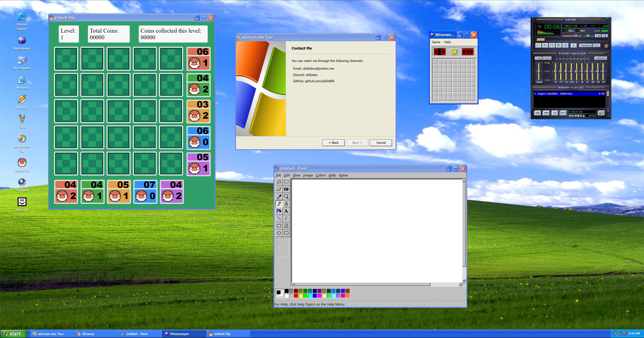Select the Fill With Color tool
The image size is (644, 338).
point(286,189)
